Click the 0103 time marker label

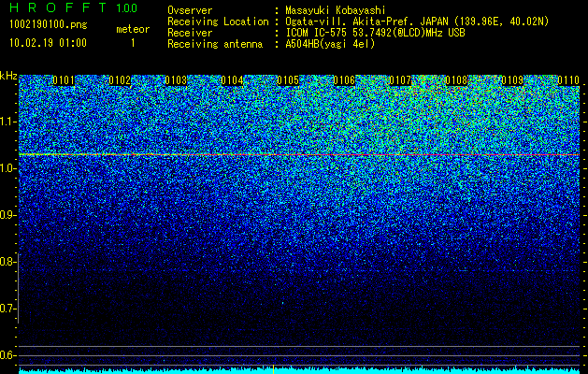point(176,80)
